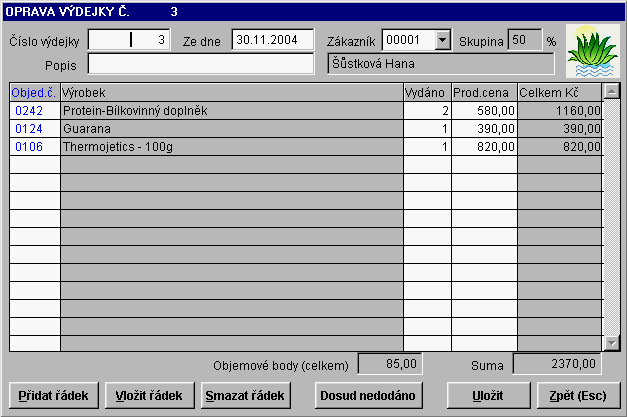Click price 580,00 in Prod.cena column
Screen dimensions: 627x417
[485, 110]
